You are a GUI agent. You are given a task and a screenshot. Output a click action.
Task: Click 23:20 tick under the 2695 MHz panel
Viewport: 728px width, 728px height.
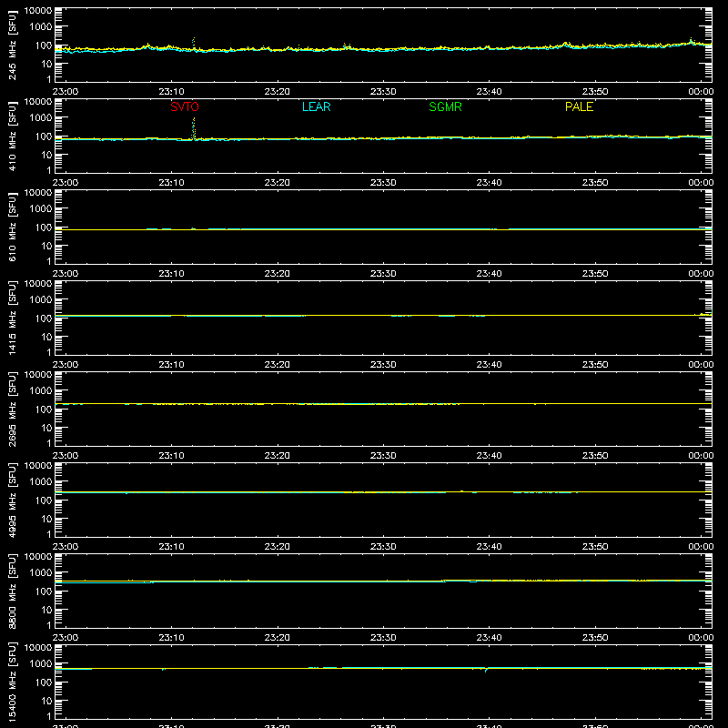pyautogui.click(x=278, y=456)
